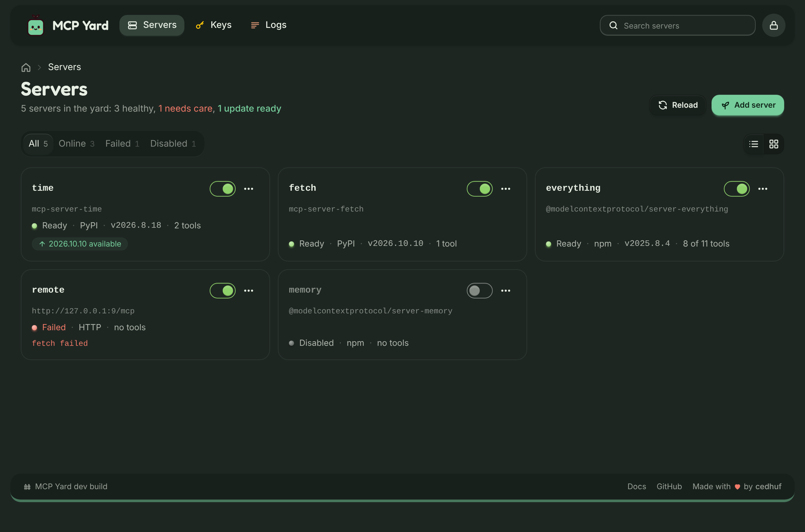Switch to list view layout

click(x=753, y=144)
